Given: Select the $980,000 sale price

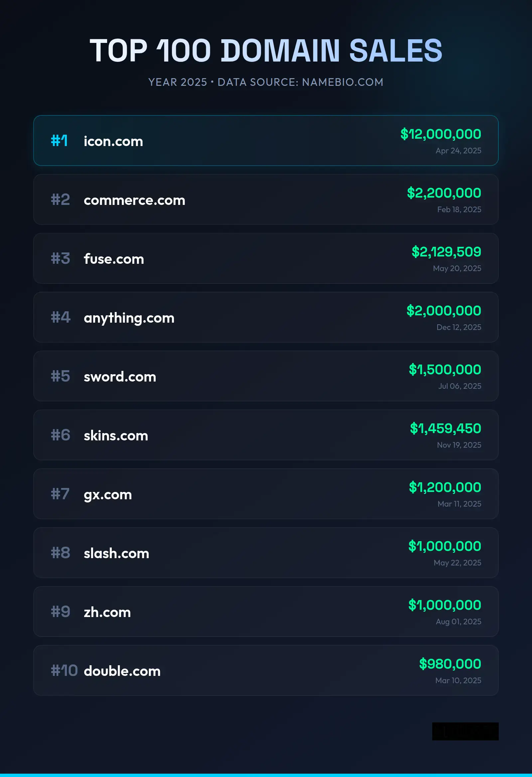Looking at the screenshot, I should (x=450, y=664).
